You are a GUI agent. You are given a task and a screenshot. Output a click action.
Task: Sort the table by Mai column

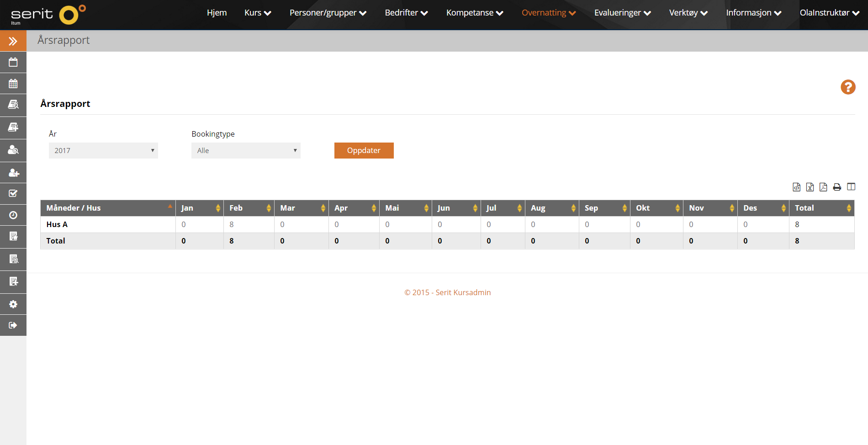[406, 208]
